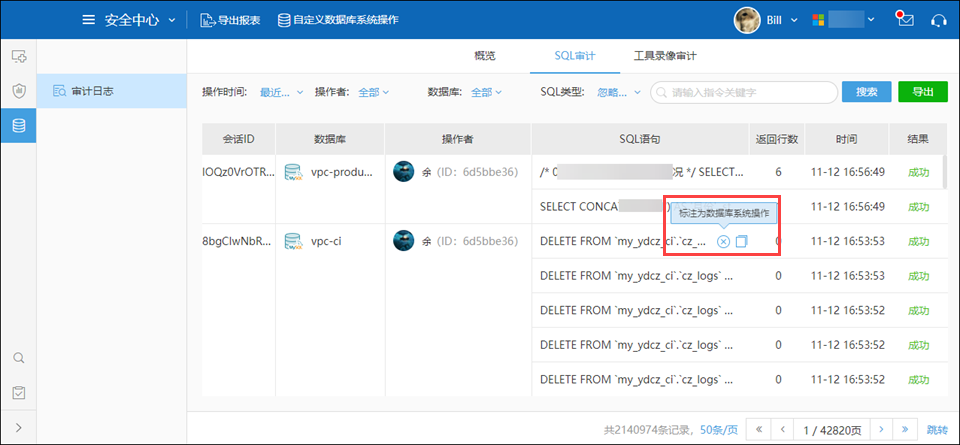
Task: Click the clipboard task icon in sidebar
Action: 18,393
